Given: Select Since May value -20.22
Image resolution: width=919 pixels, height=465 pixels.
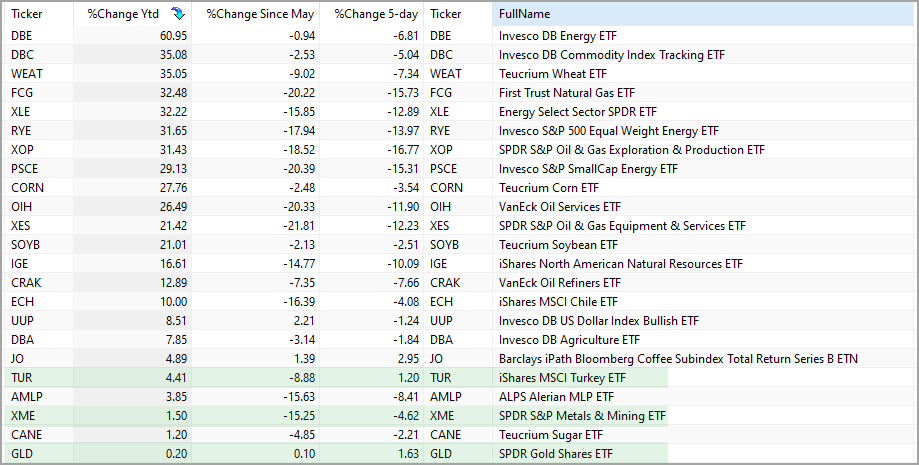Looking at the screenshot, I should tap(298, 93).
